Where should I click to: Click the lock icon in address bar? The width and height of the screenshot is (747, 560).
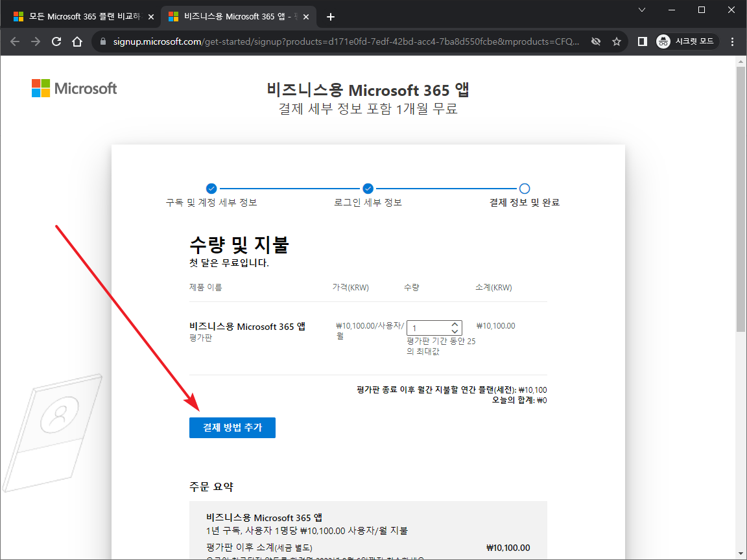pyautogui.click(x=102, y=42)
